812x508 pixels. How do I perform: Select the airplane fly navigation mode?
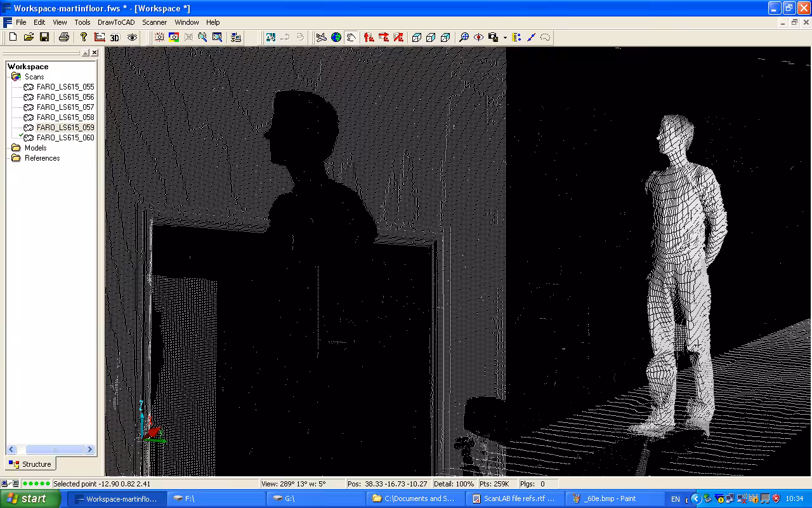pyautogui.click(x=322, y=37)
